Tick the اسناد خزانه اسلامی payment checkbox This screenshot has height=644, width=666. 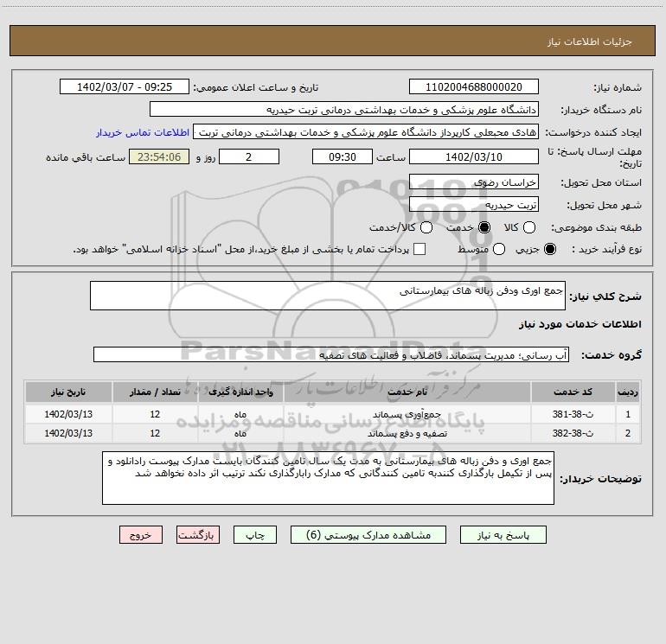click(419, 249)
